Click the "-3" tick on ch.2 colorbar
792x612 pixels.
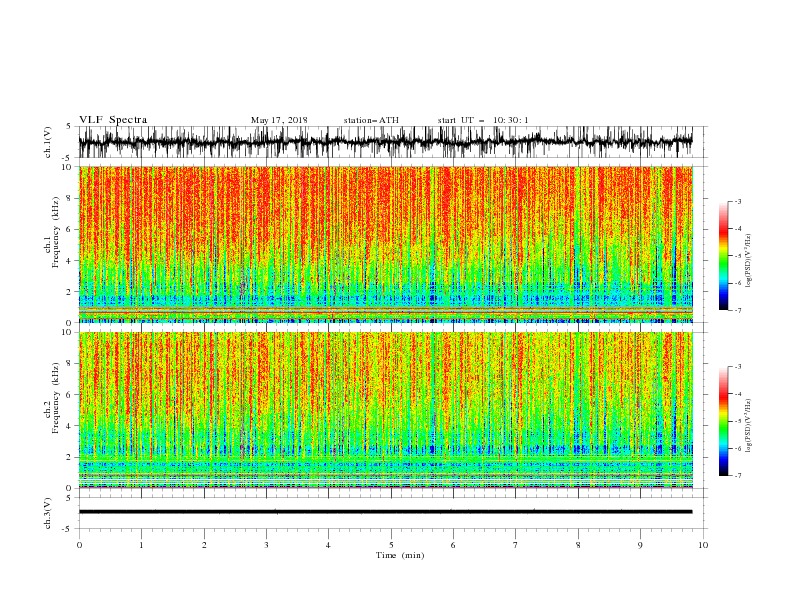738,367
